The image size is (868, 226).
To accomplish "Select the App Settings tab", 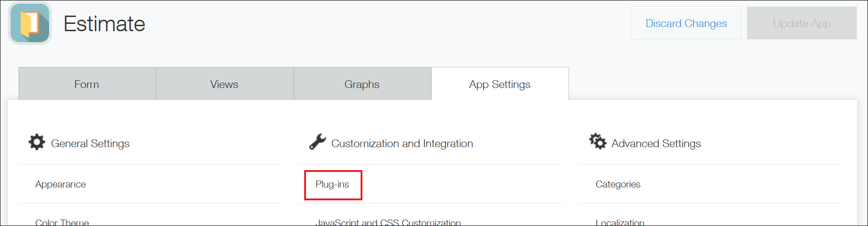I will point(500,84).
